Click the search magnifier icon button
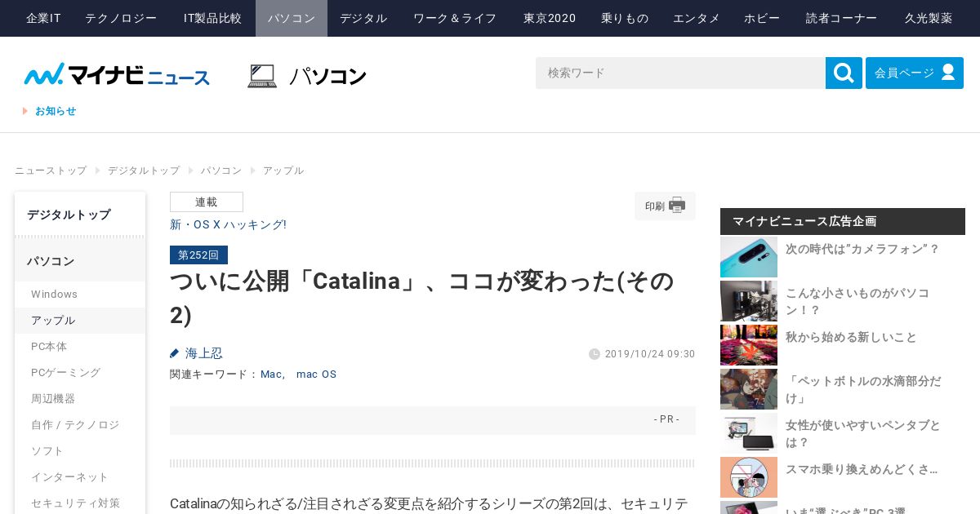The width and height of the screenshot is (980, 514). 844,73
